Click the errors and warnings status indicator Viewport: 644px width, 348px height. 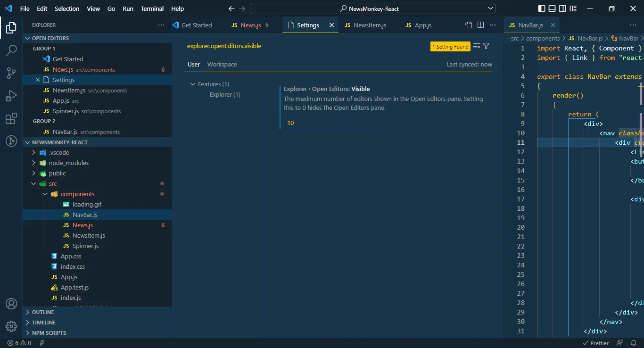pyautogui.click(x=19, y=343)
